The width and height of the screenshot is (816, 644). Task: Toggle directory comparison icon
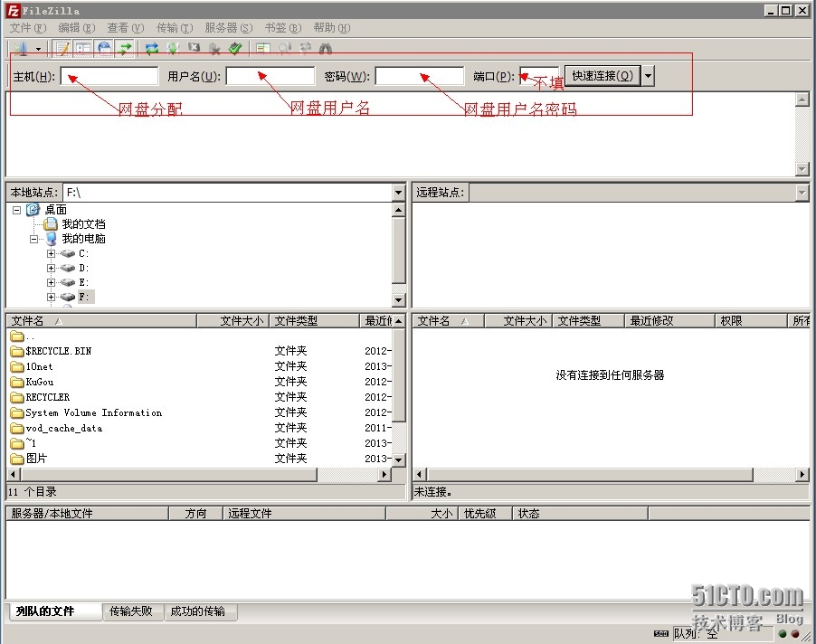click(x=284, y=49)
